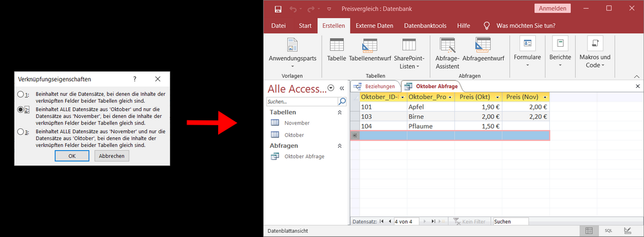Click the magnifier icon in navigation search
644x237 pixels.
pos(341,101)
